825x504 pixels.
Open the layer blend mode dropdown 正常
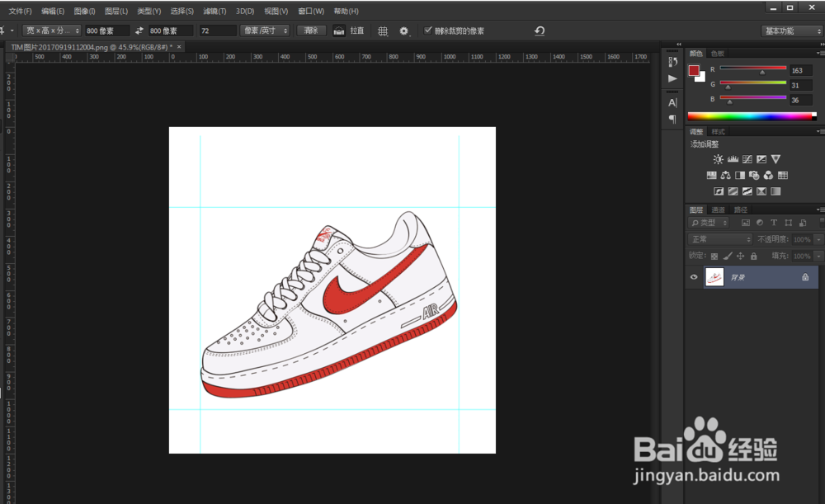pyautogui.click(x=719, y=239)
